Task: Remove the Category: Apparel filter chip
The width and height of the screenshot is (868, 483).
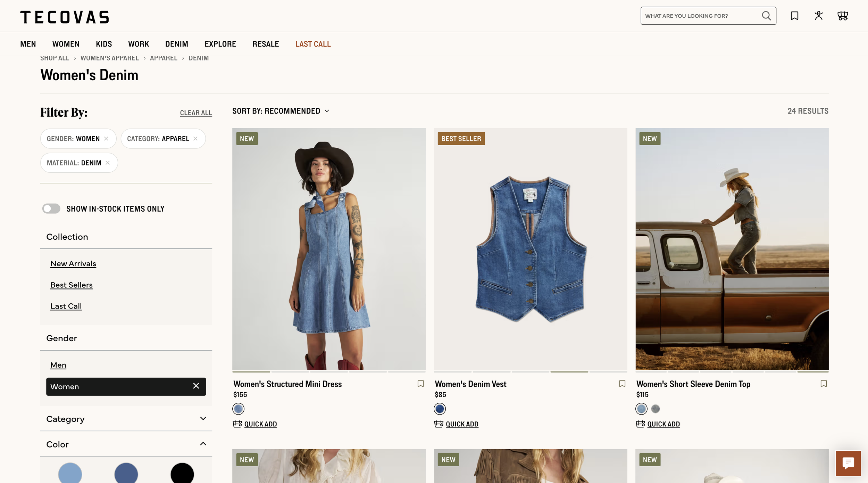Action: tap(195, 139)
